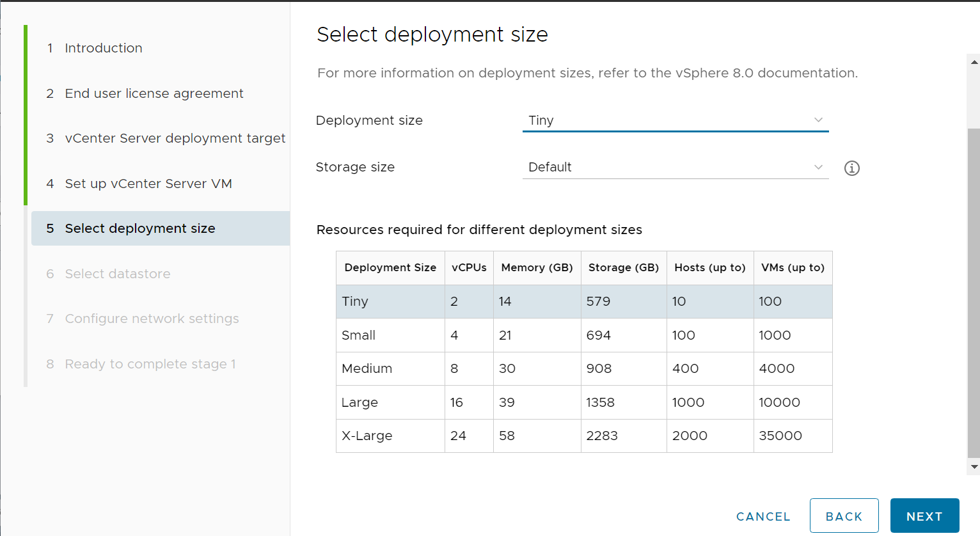
Task: Click the Tiny row name cell
Action: click(390, 301)
